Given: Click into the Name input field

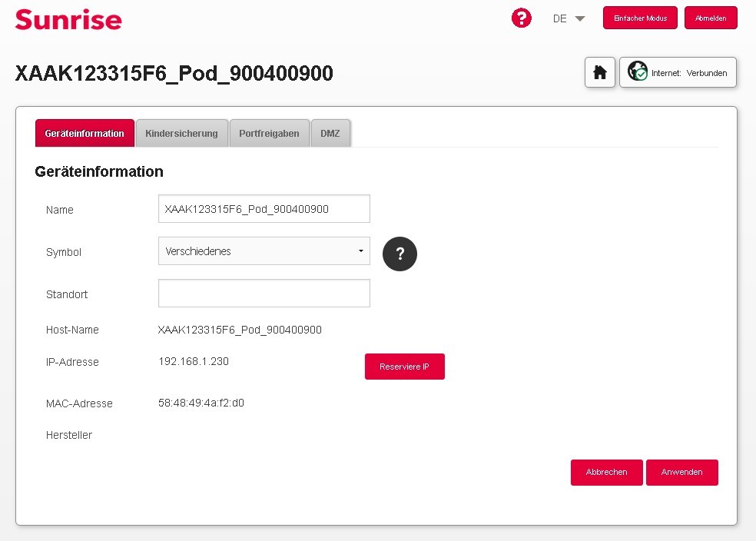Looking at the screenshot, I should 264,209.
